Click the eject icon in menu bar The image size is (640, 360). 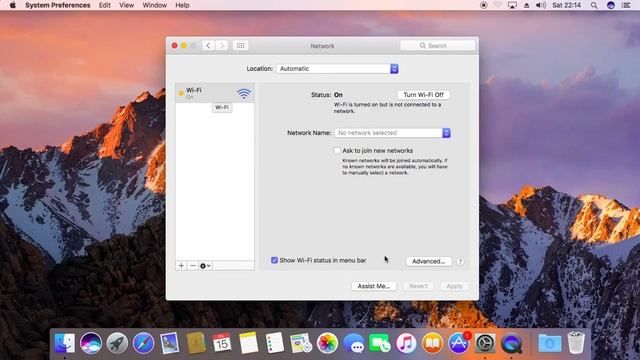(527, 5)
